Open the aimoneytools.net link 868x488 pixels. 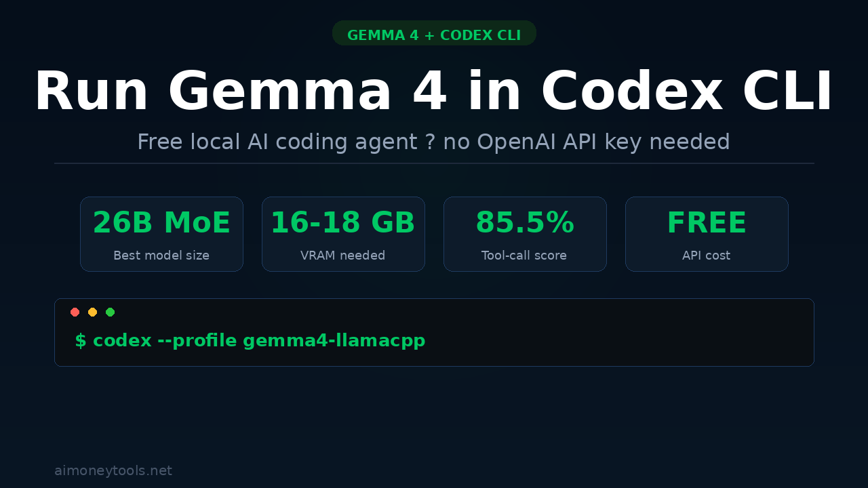click(113, 470)
